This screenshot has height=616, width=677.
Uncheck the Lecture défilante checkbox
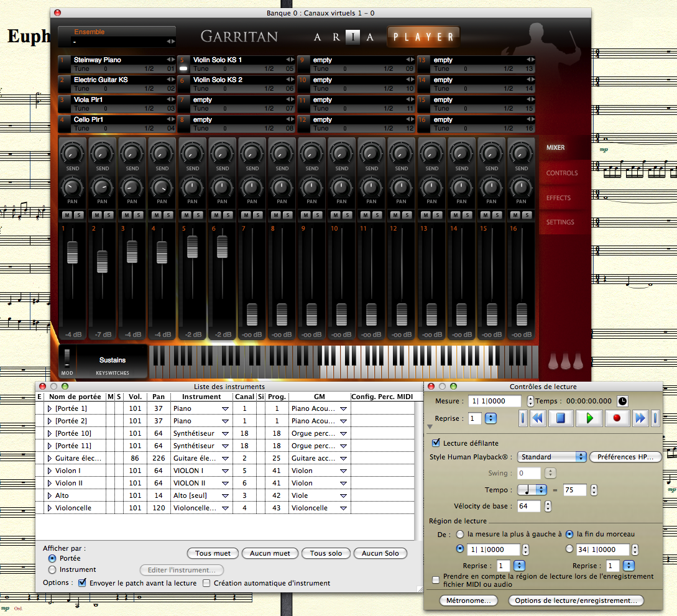pos(436,443)
